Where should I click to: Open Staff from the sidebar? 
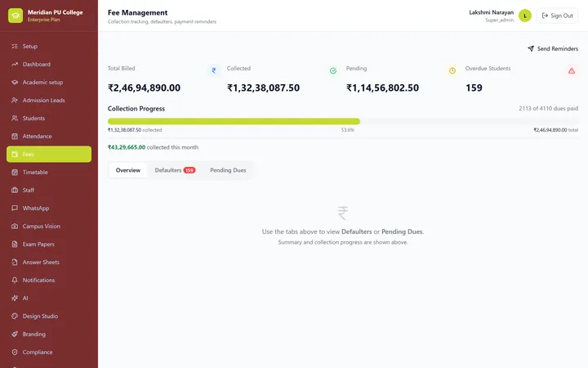49,191
